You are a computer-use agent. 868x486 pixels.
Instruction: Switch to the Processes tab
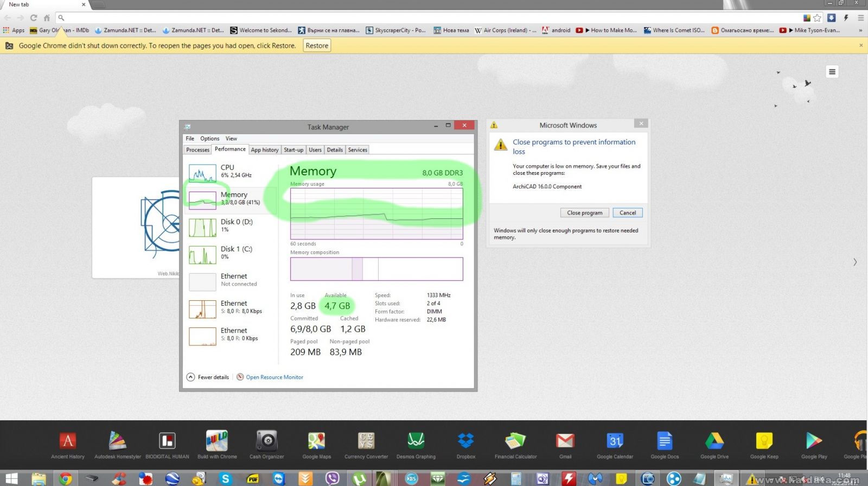point(197,150)
